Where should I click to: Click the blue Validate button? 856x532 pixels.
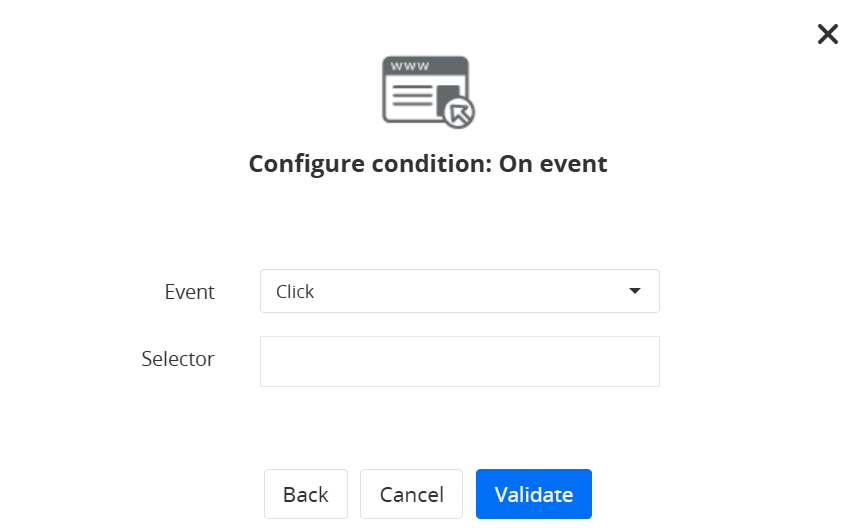click(x=534, y=494)
